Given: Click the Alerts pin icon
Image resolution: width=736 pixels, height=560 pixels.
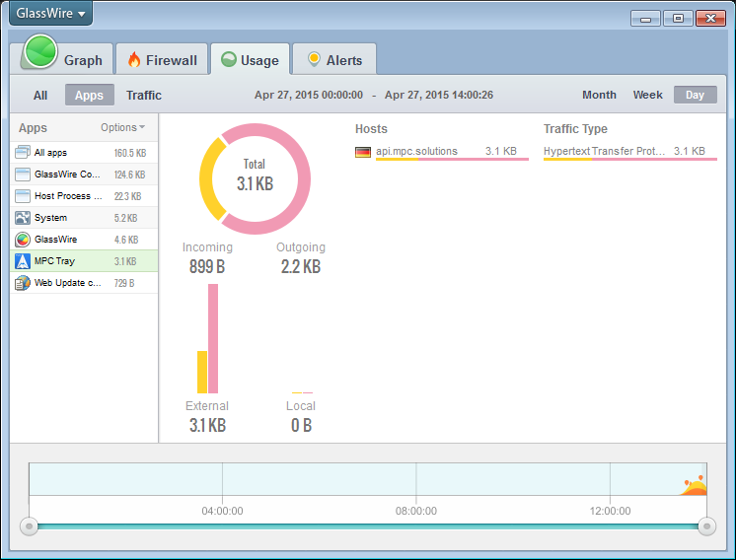Looking at the screenshot, I should click(x=314, y=59).
